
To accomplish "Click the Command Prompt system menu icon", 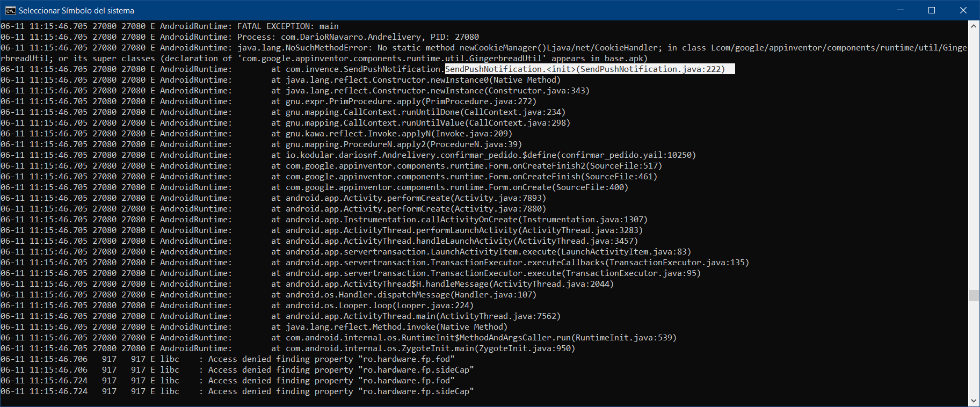I will [10, 10].
